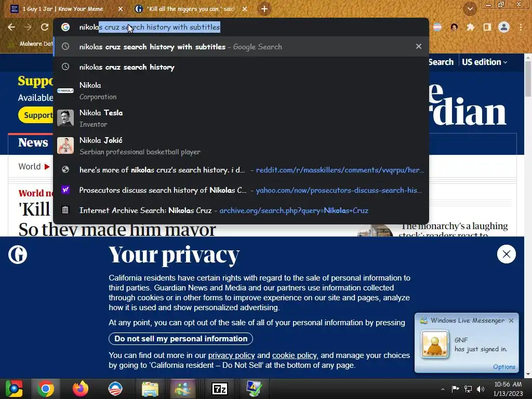Click the Start button on taskbar
This screenshot has height=399, width=532.
[14, 389]
